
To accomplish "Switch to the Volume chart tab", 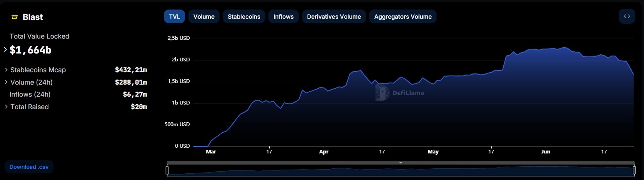I will (x=204, y=17).
